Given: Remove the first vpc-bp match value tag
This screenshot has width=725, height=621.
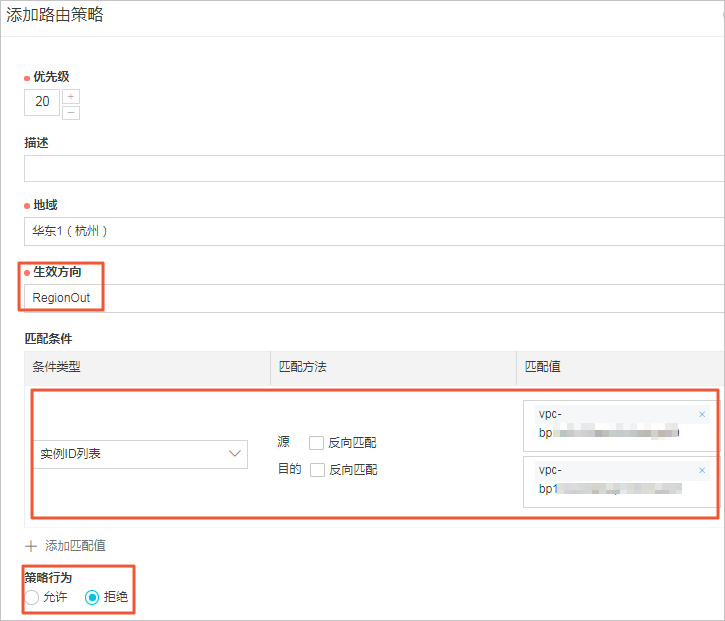Looking at the screenshot, I should (702, 414).
